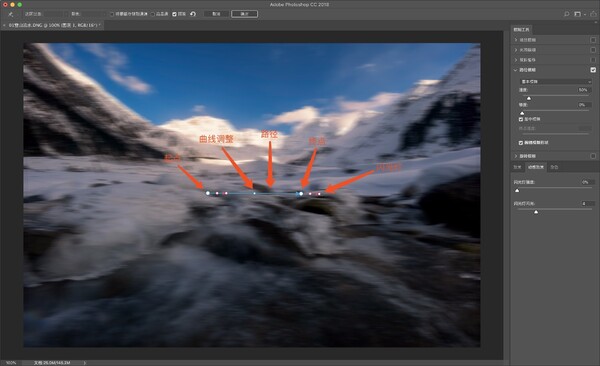The image size is (600, 366).
Task: Switch to the Motion Effects (动感效果) tab
Action: [x=536, y=167]
